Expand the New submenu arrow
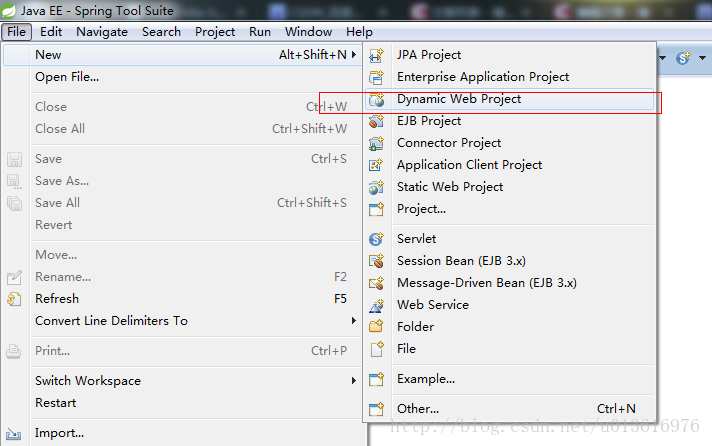 [353, 55]
